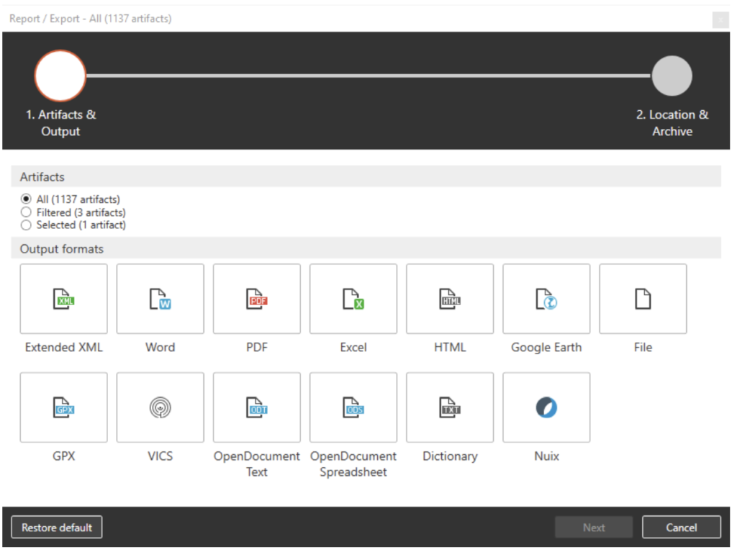Click the 'Artifacts' section header
Image resolution: width=737 pixels, height=560 pixels.
point(366,177)
